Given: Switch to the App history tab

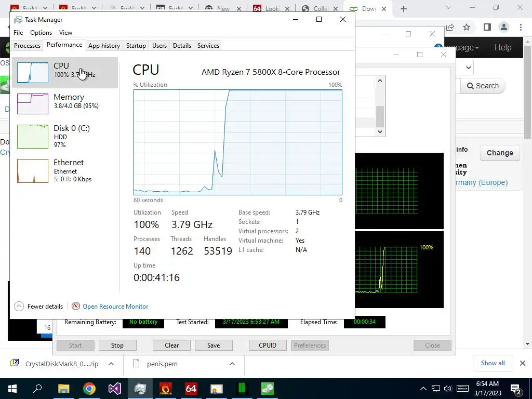Looking at the screenshot, I should (104, 46).
